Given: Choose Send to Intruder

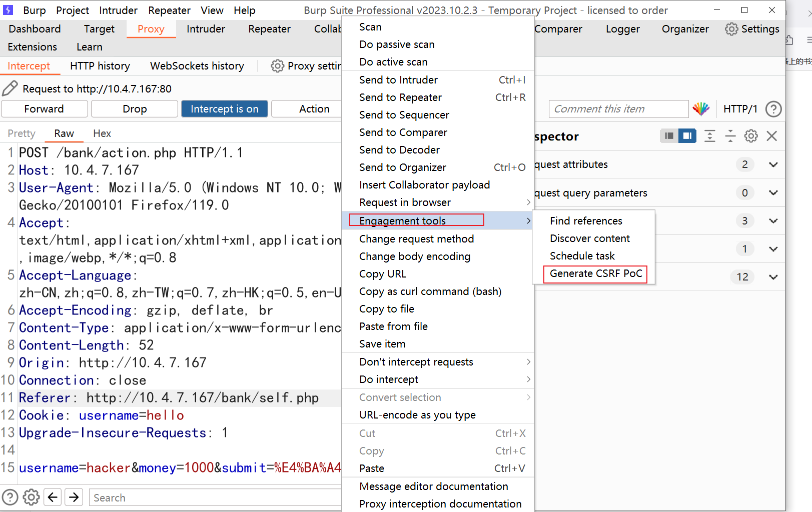Looking at the screenshot, I should (438, 80).
